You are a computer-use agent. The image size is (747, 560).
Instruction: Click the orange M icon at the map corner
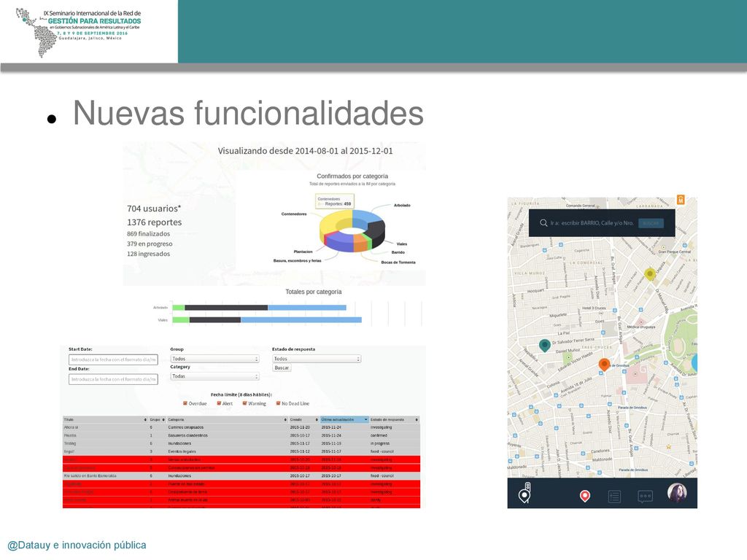pos(681,200)
